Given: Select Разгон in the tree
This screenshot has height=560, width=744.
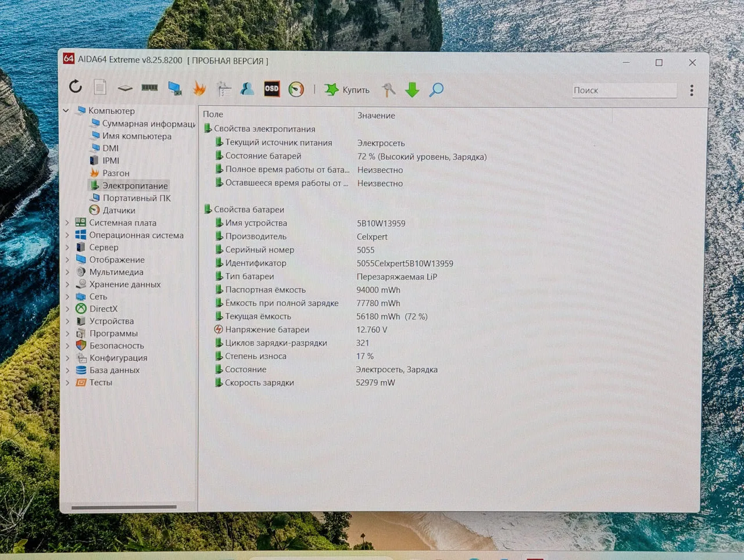Looking at the screenshot, I should 109,173.
